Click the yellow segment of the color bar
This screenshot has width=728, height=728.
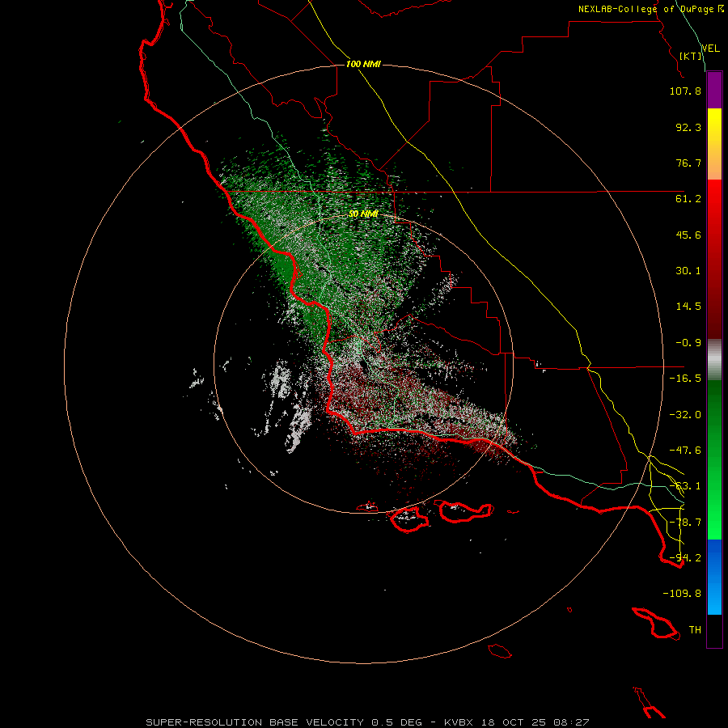(x=714, y=144)
